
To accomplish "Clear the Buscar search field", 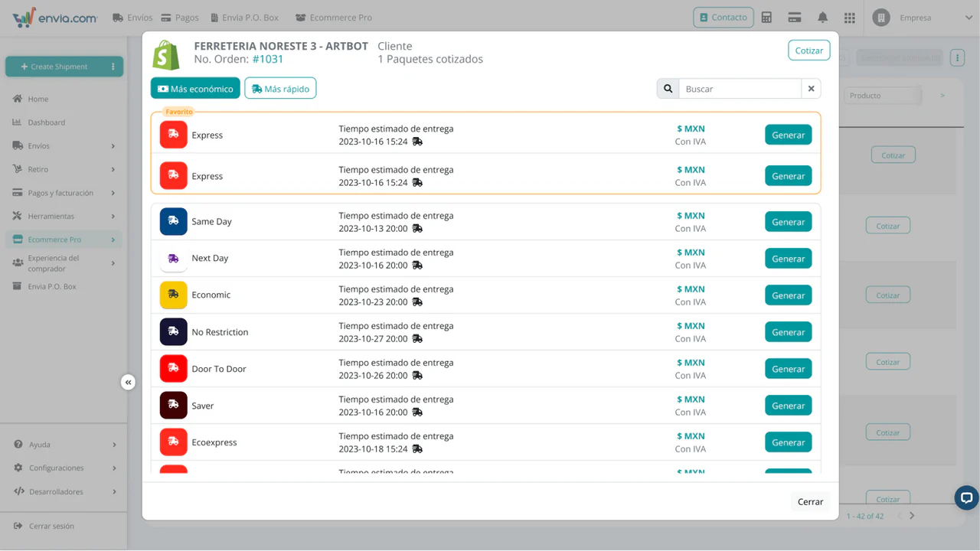I will [x=811, y=89].
